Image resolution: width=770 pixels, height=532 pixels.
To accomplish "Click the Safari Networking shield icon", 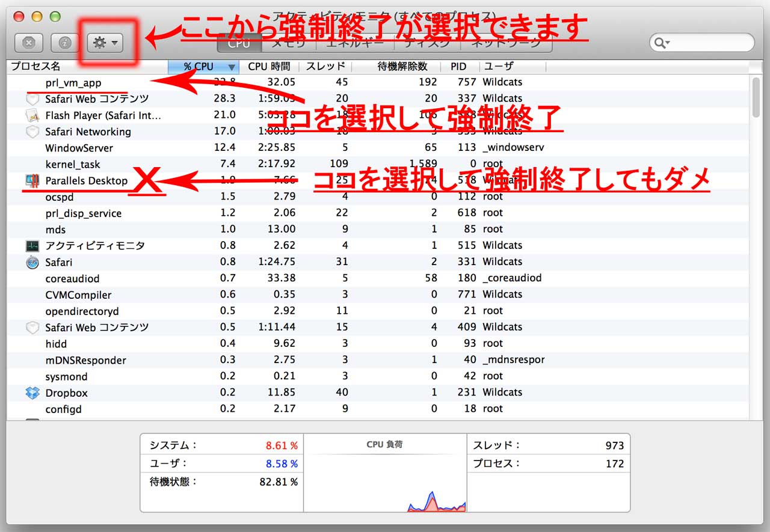I will point(32,131).
